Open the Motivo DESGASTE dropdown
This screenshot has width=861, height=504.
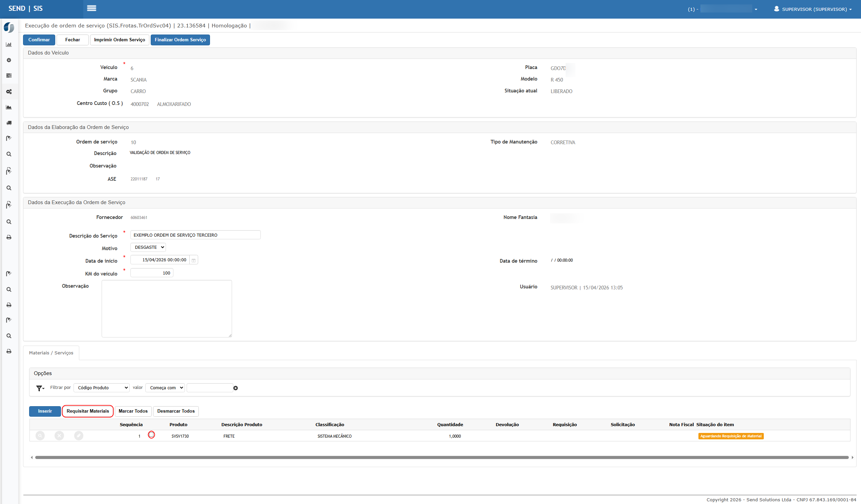[x=148, y=247]
